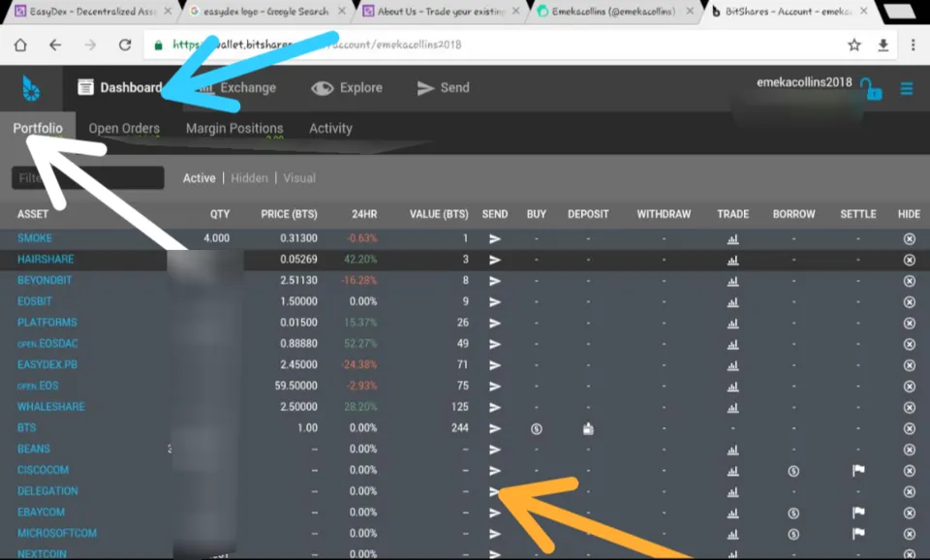Click settle flag for CISCOCOM
Screen dimensions: 930x560
pos(858,471)
